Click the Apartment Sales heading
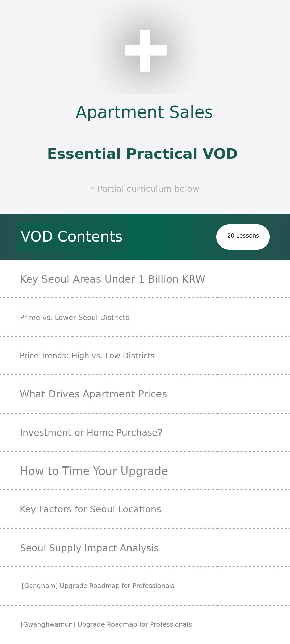290x644 pixels. (x=144, y=112)
